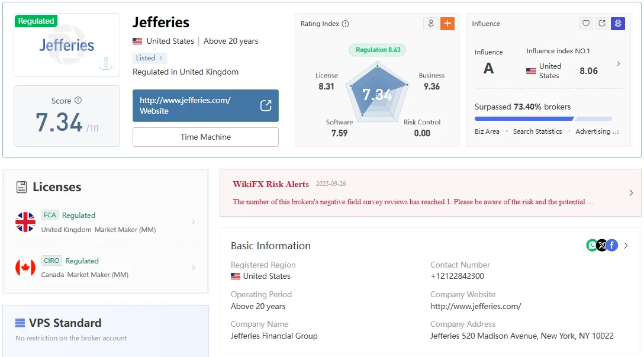Click Regulated in United Kingdom text

185,72
